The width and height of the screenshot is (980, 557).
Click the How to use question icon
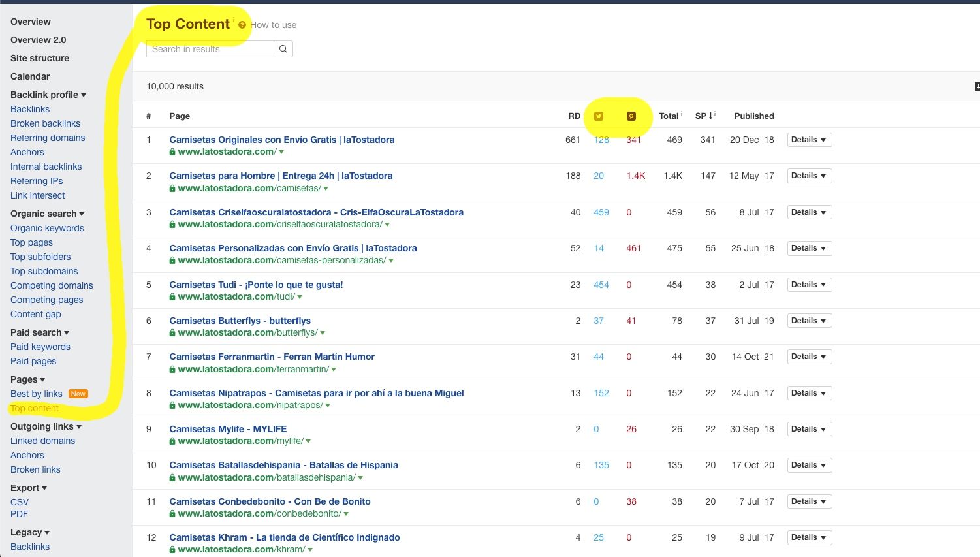click(242, 25)
